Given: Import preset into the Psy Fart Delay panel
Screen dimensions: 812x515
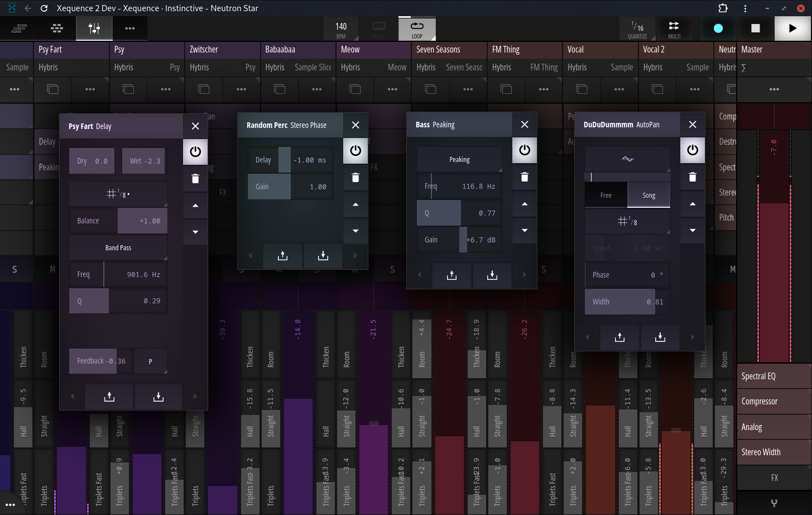Looking at the screenshot, I should click(x=158, y=397).
